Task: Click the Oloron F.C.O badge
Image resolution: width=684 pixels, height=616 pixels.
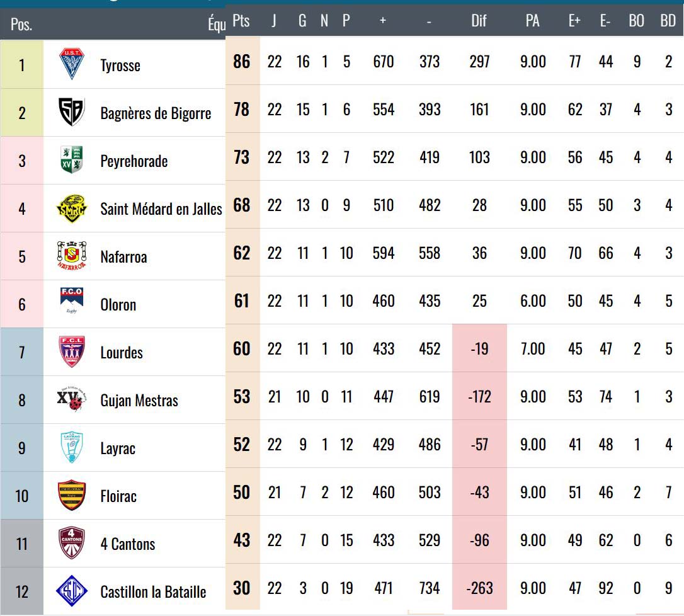Action: click(x=72, y=300)
